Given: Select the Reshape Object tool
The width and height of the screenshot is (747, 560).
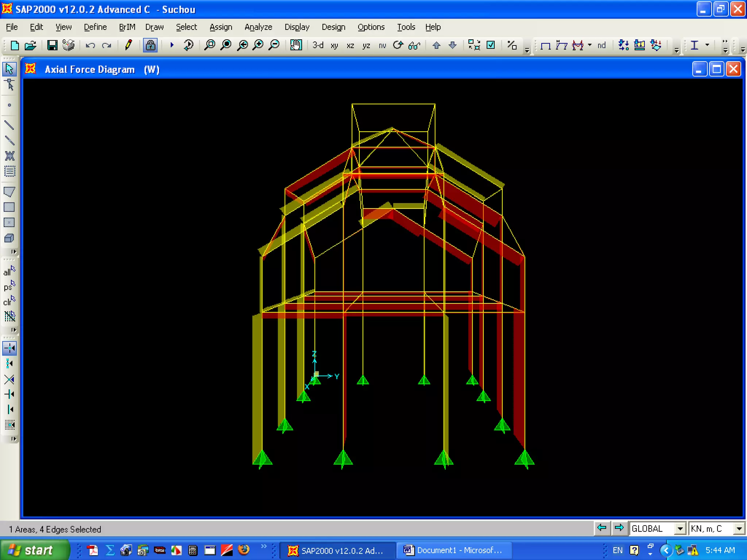Looking at the screenshot, I should coord(9,85).
